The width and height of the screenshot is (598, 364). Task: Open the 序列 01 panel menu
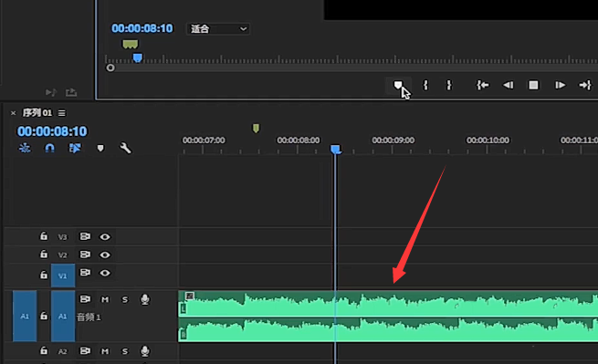click(62, 113)
